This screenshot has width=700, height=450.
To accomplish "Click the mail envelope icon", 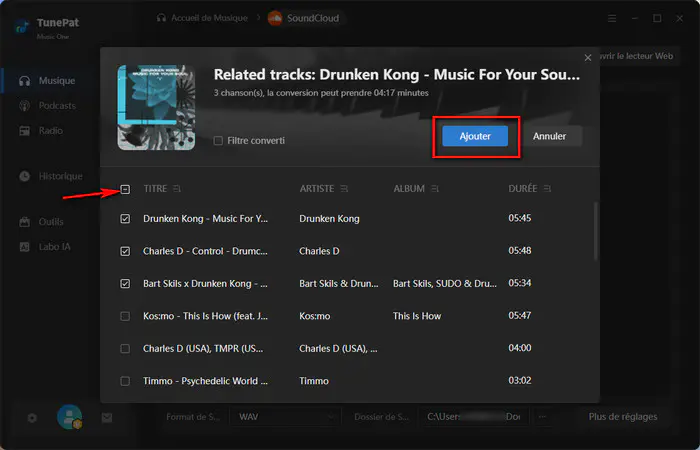I will coord(107,418).
